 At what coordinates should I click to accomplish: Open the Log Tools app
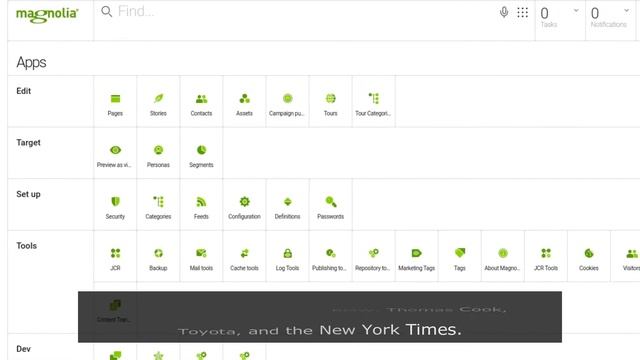[287, 256]
